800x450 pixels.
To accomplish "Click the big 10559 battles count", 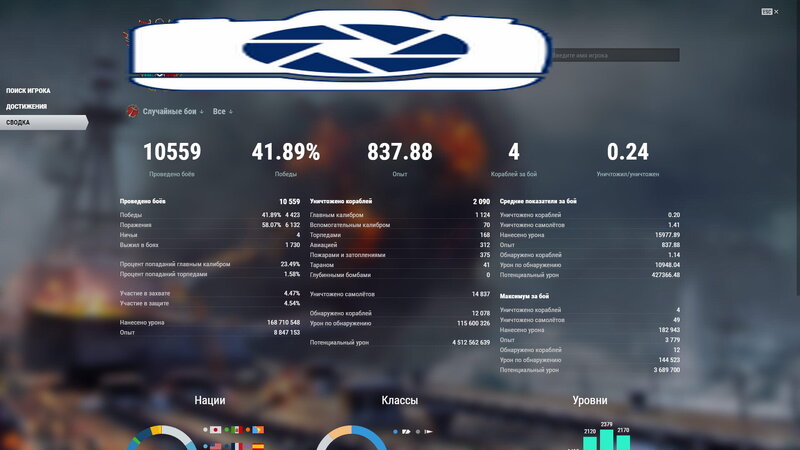I will (172, 152).
